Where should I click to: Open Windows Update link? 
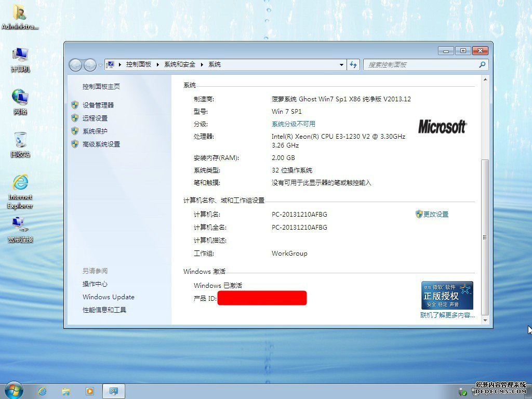pyautogui.click(x=109, y=297)
